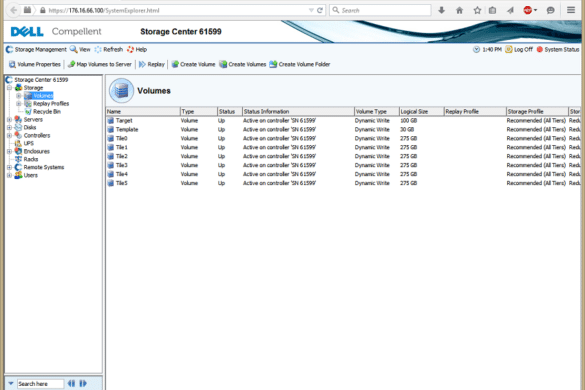Select the Replay toolbar button
The image size is (585, 390).
click(152, 64)
